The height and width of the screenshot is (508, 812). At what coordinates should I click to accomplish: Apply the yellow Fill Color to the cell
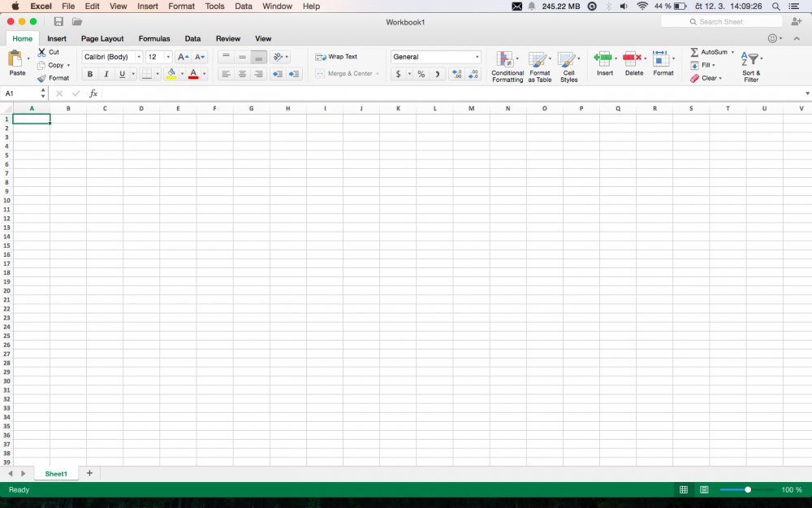click(x=172, y=74)
